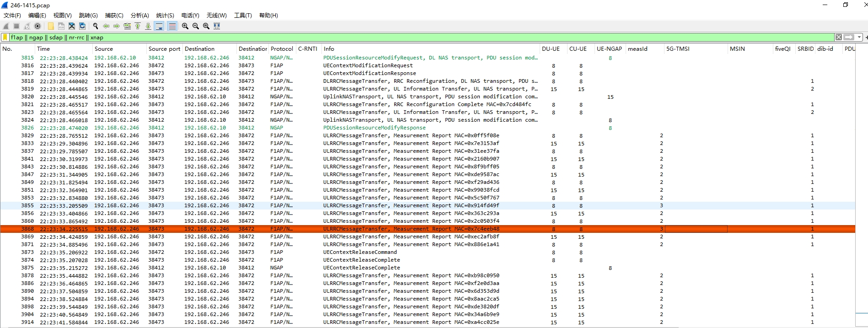The width and height of the screenshot is (868, 328).
Task: Add a display filter button (plus)
Action: (x=866, y=38)
